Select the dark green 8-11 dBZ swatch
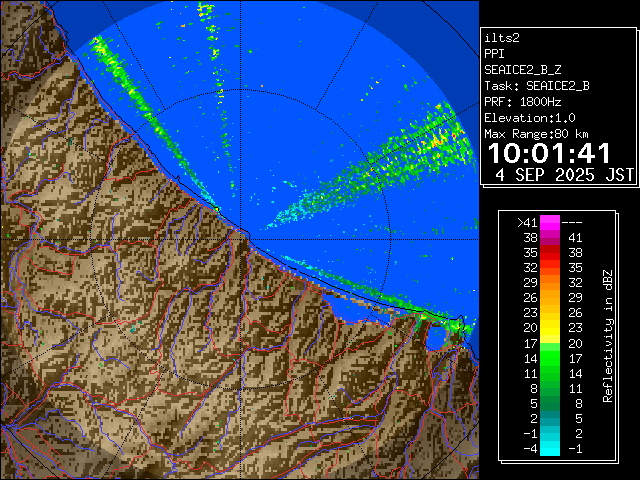640x480 pixels. tap(550, 387)
